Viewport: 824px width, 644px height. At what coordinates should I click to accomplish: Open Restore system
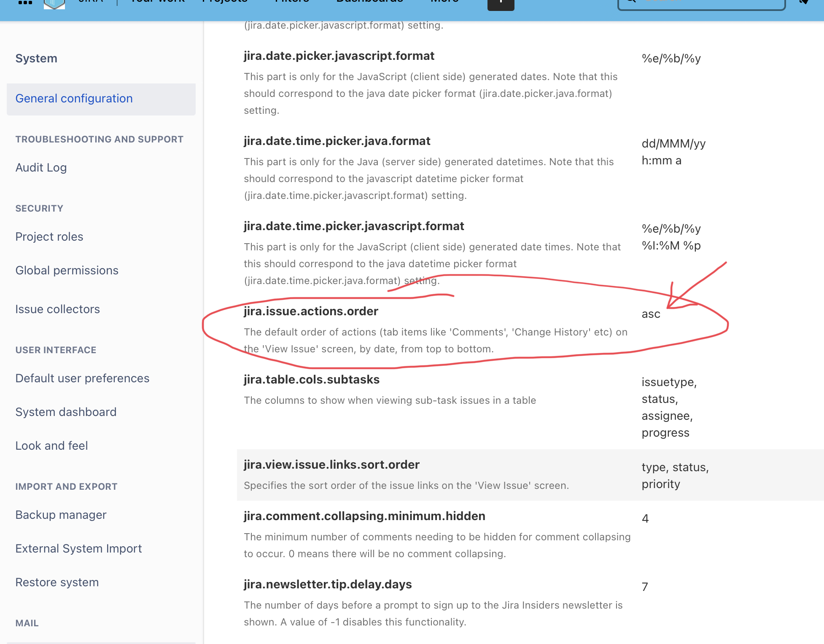pos(57,582)
